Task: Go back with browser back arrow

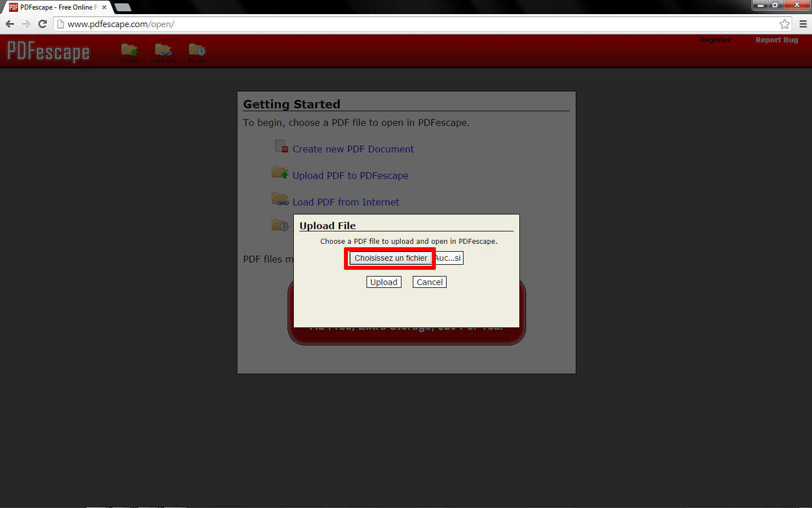Action: (x=10, y=24)
